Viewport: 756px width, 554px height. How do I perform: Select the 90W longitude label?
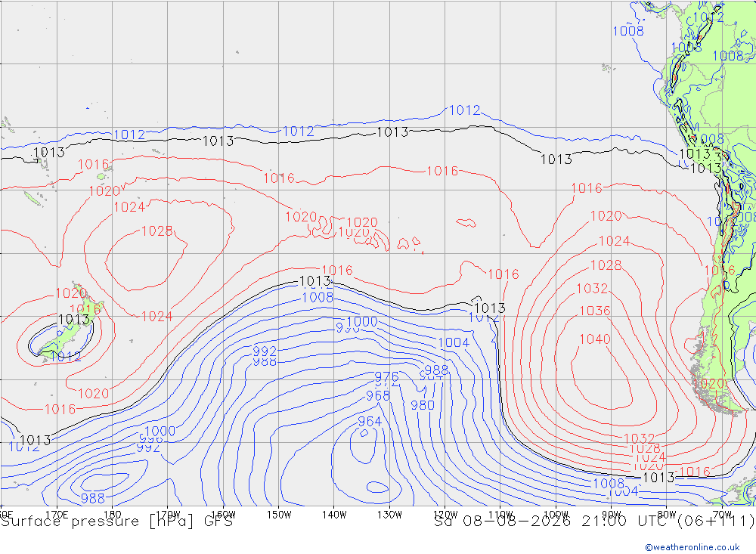[x=612, y=515]
